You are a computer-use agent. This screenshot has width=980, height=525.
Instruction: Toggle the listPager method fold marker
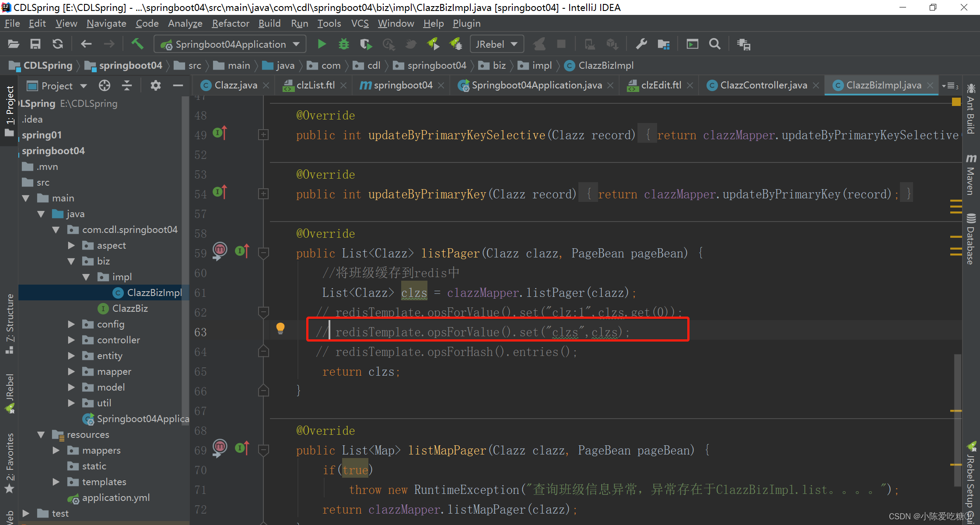(x=263, y=253)
